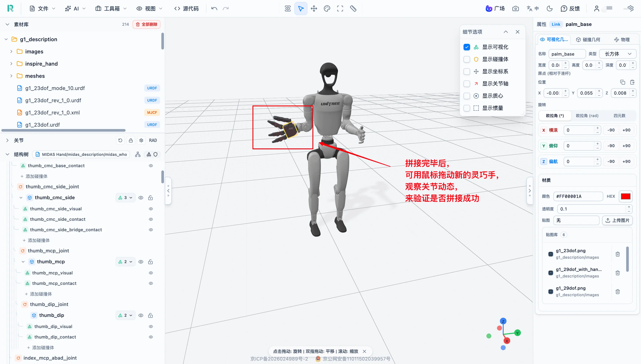Open the user account icon
Viewport: 641px width, 364px height.
click(x=597, y=9)
